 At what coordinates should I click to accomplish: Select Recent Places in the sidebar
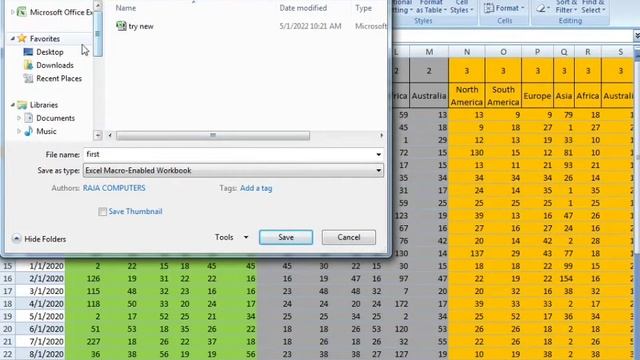(59, 78)
